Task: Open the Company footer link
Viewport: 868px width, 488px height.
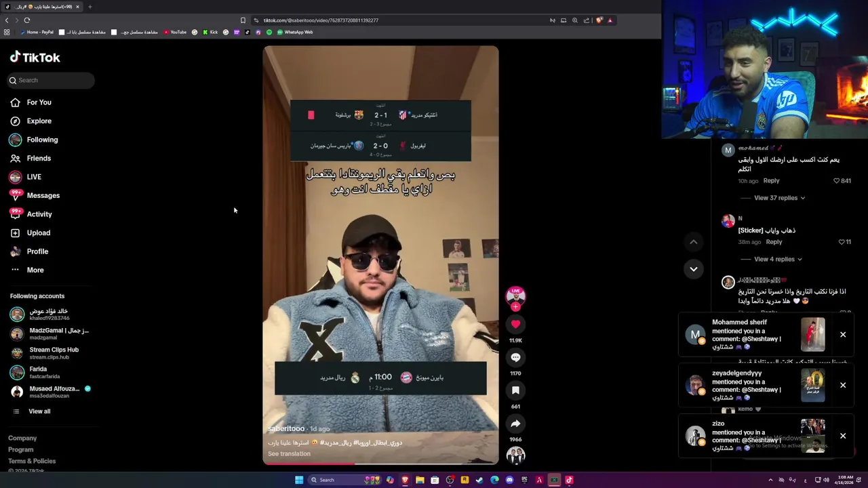Action: click(22, 439)
